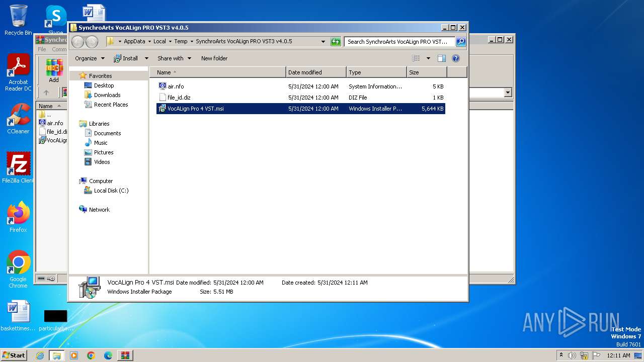Click Install in the Explorer toolbar
The width and height of the screenshot is (644, 362).
click(126, 58)
